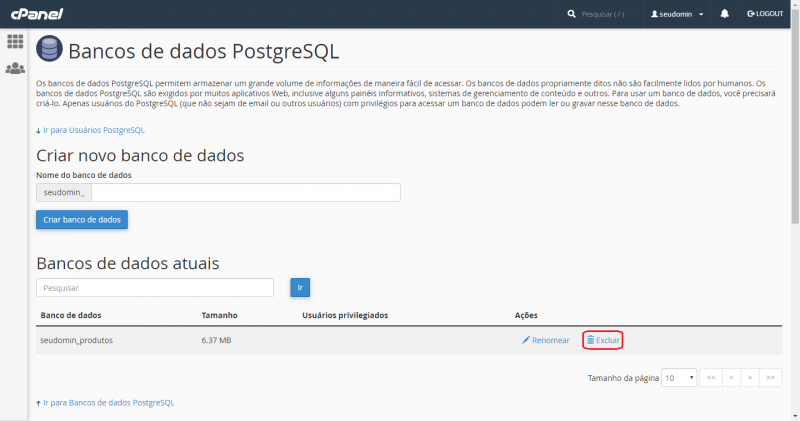Click the PostgreSQL database icon beside title
The image size is (800, 421).
point(49,49)
